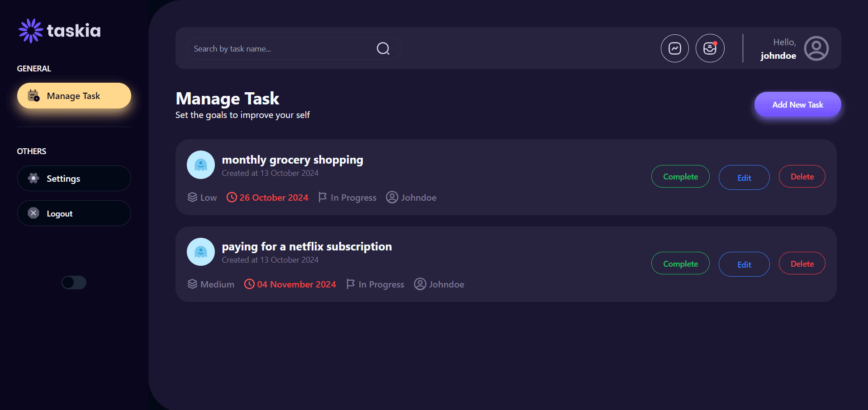Select the flag icon beside In Progress status

click(x=322, y=197)
